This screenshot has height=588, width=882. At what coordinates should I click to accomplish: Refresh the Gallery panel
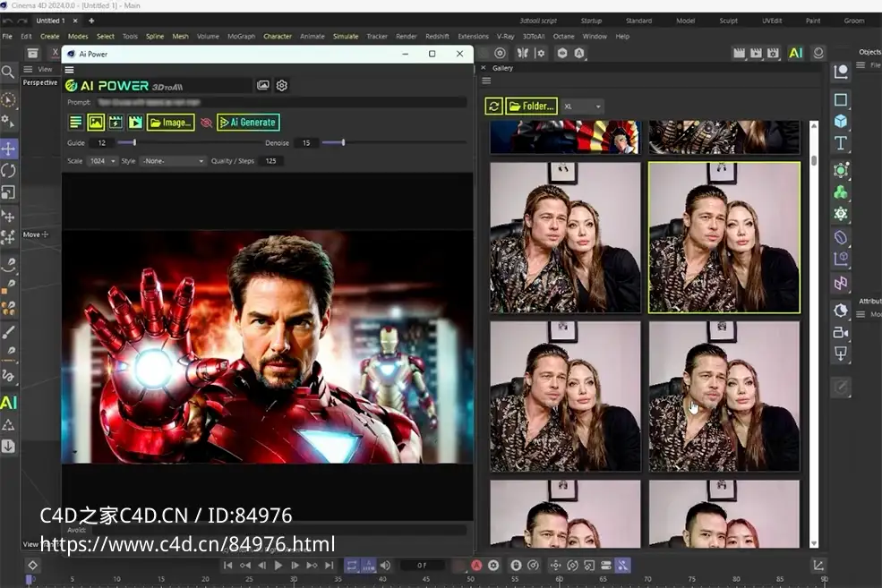click(x=494, y=107)
